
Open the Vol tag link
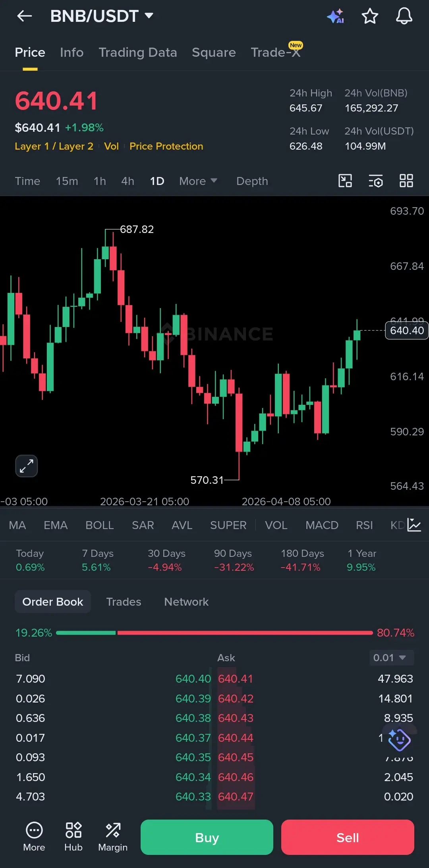pos(112,146)
